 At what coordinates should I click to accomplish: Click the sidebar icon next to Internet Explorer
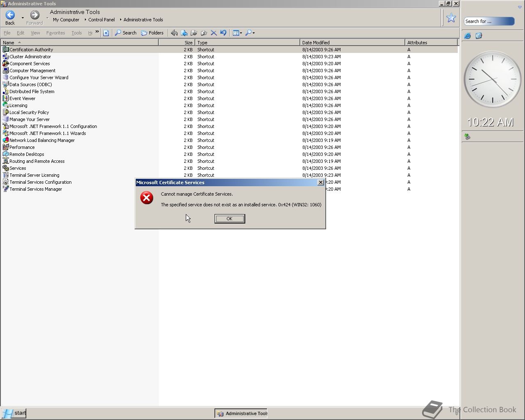point(479,36)
